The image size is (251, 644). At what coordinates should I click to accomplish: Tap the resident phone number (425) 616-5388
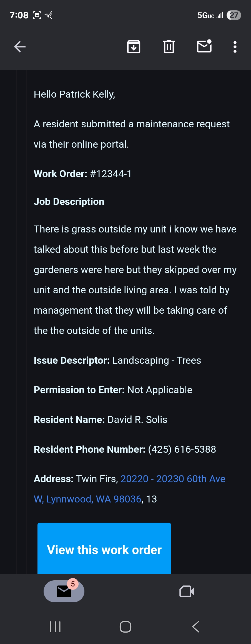182,449
